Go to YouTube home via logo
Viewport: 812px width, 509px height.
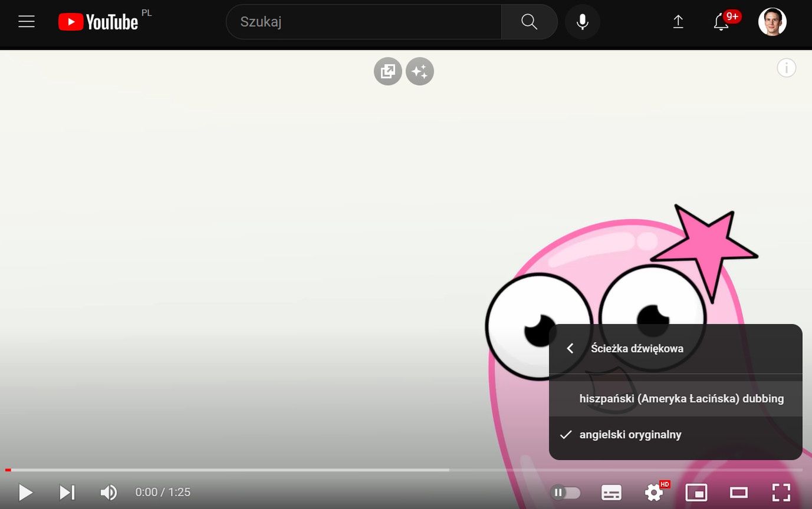tap(98, 22)
